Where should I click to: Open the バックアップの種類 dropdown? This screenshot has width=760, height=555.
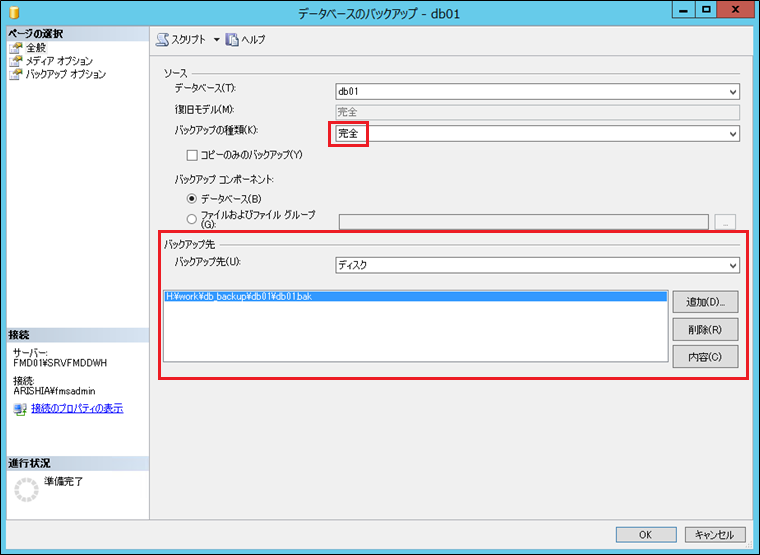click(733, 133)
